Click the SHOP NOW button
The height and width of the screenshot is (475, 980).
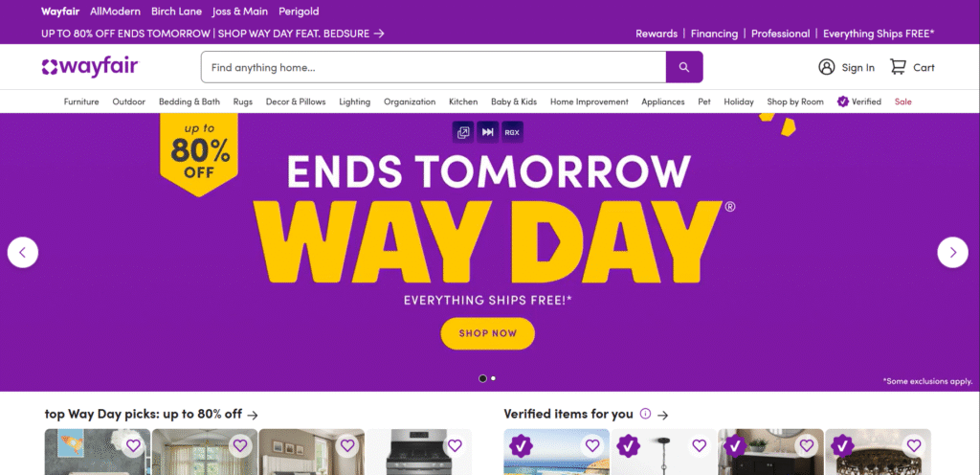pos(487,333)
